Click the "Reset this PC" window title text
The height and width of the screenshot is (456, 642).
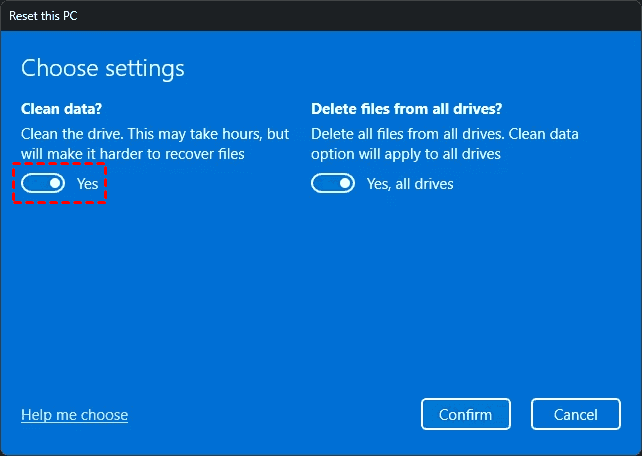coord(42,16)
